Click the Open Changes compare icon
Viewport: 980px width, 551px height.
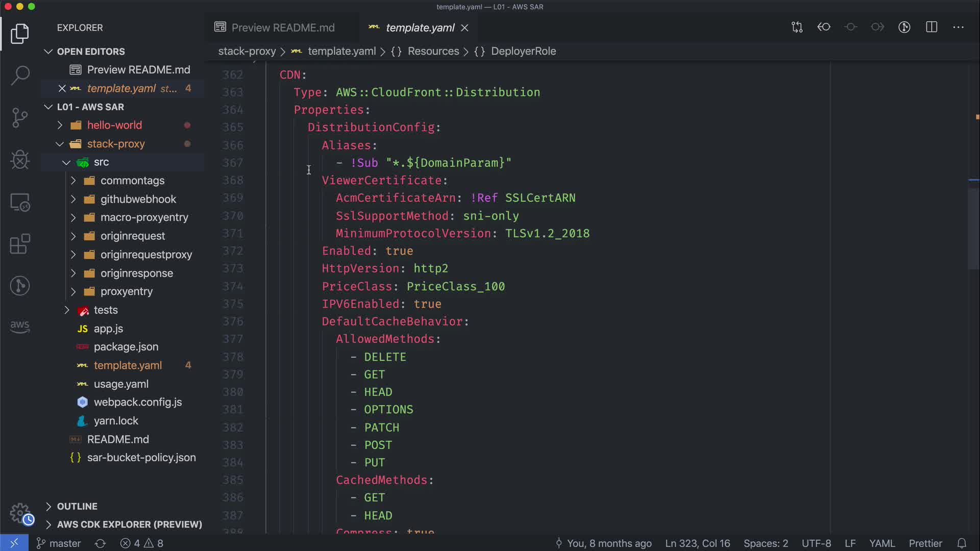797,27
